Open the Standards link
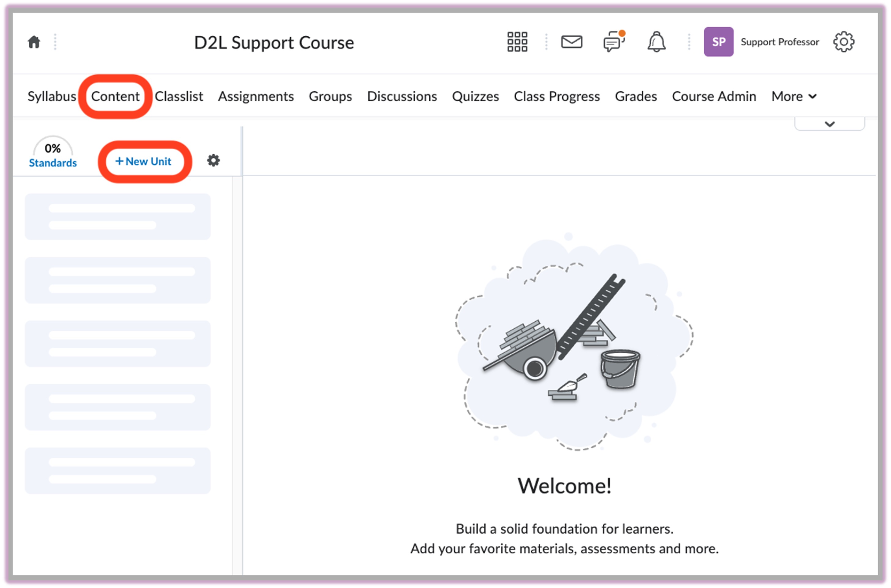891x588 pixels. [x=53, y=163]
